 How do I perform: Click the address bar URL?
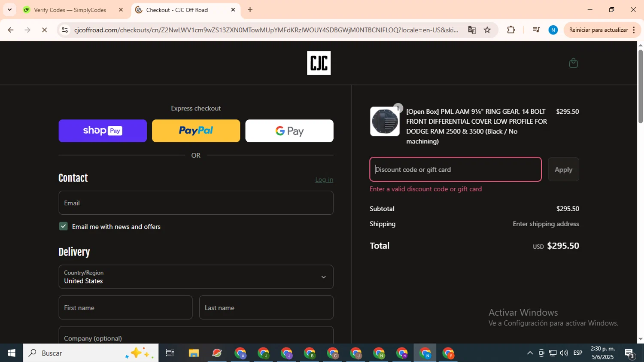[x=266, y=30]
